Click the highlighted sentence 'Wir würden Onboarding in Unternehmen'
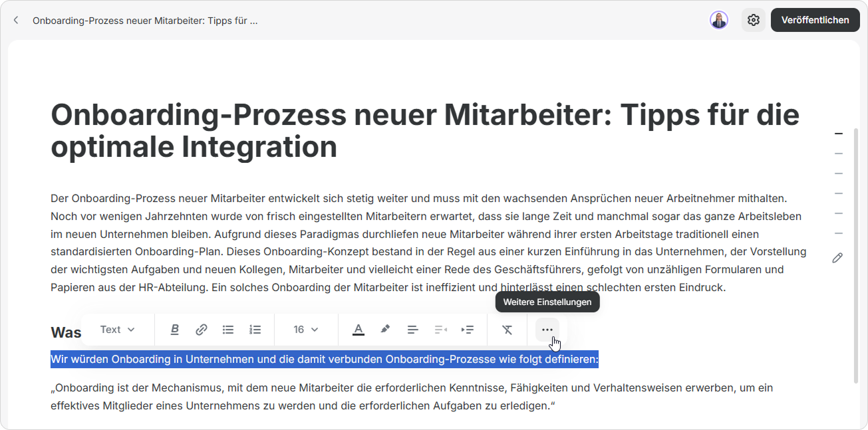Image resolution: width=868 pixels, height=430 pixels. [x=325, y=360]
